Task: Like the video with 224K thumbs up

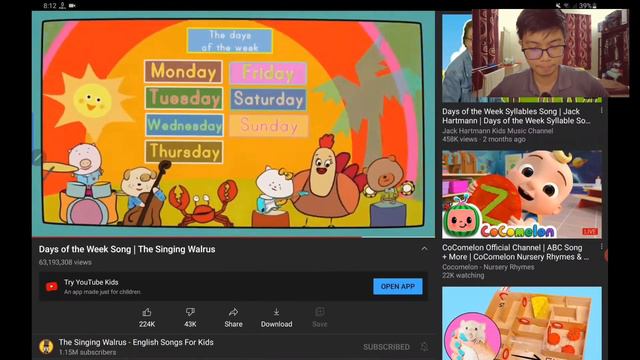Action: tap(147, 318)
